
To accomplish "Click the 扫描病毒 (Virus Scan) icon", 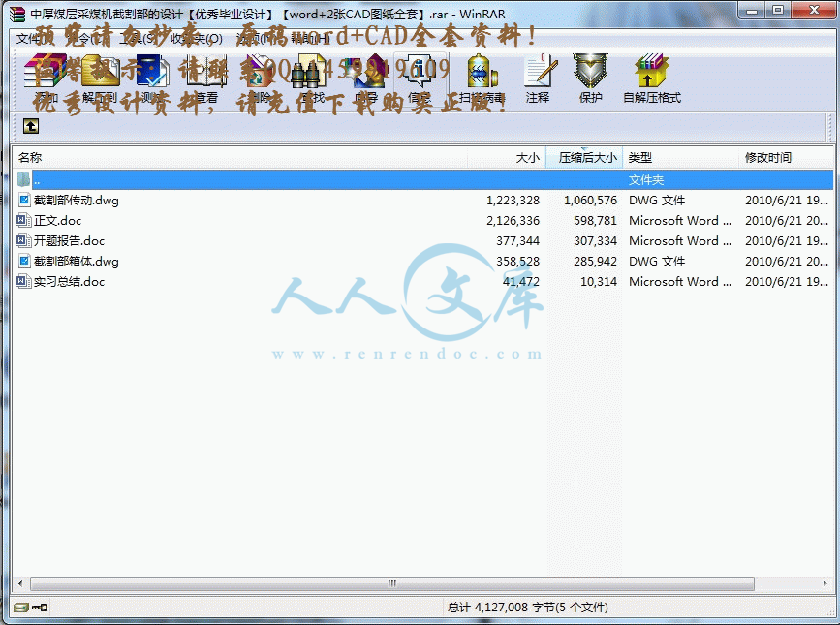I will pos(482,71).
